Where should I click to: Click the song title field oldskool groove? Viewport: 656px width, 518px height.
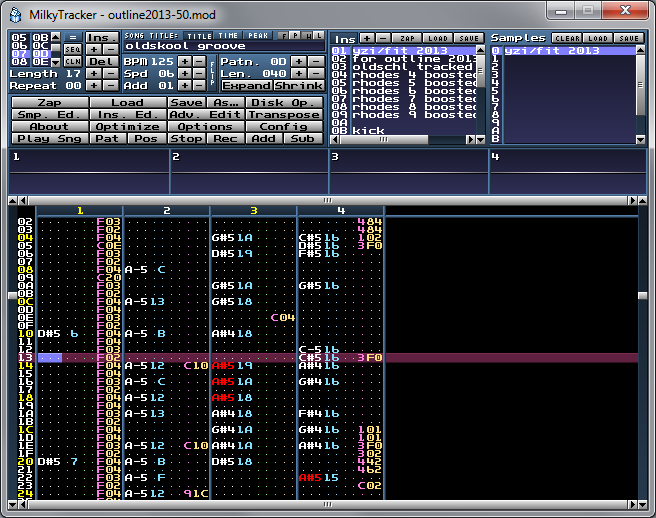pos(224,46)
